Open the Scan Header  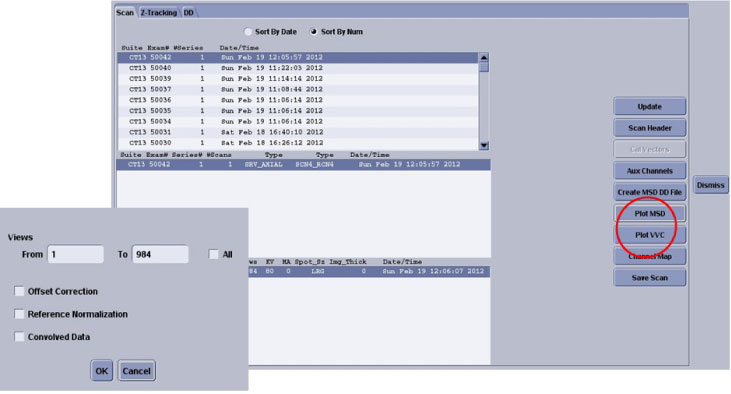click(649, 128)
